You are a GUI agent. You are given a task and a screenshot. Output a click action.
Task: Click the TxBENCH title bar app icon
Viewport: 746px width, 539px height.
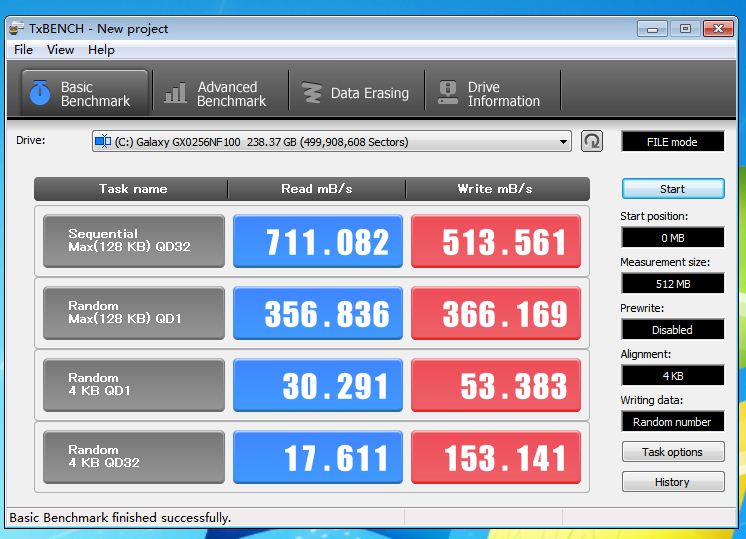[17, 28]
